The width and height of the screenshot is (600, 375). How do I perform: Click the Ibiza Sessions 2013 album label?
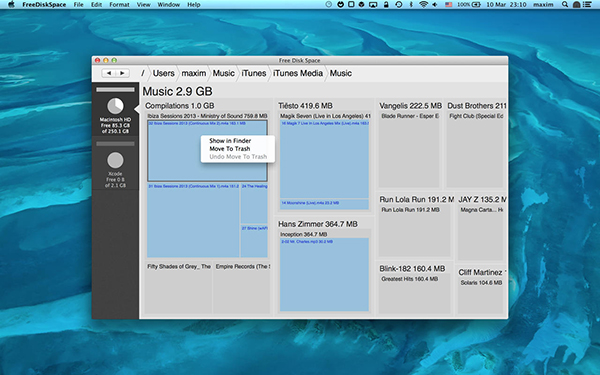point(207,116)
